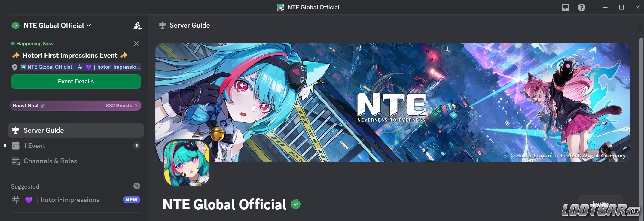This screenshot has height=221, width=644.
Task: Click the Happening Now label
Action: click(35, 44)
